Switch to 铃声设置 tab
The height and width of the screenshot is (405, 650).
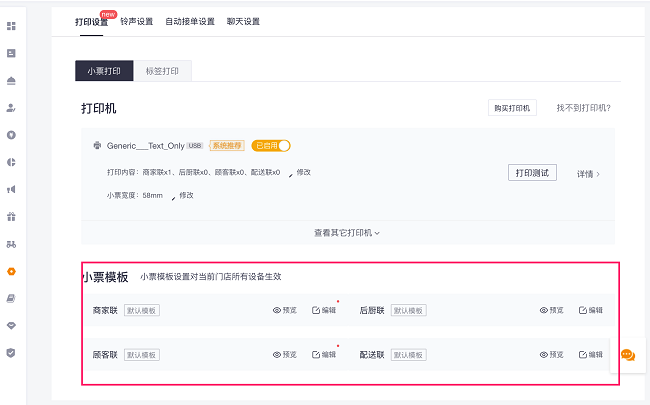pos(136,21)
